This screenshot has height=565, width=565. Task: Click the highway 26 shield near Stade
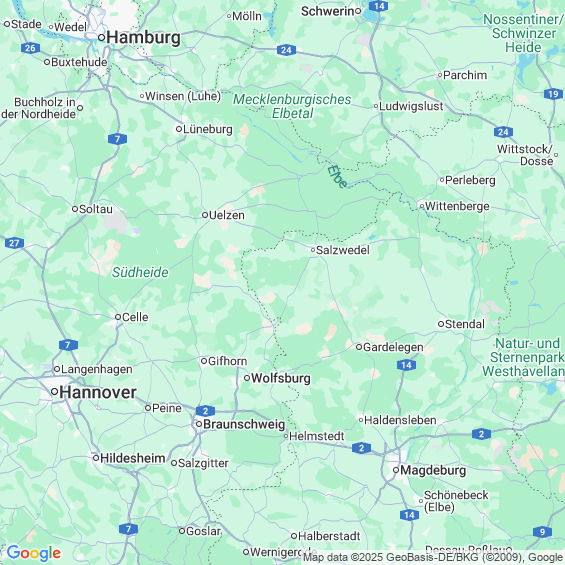30,48
